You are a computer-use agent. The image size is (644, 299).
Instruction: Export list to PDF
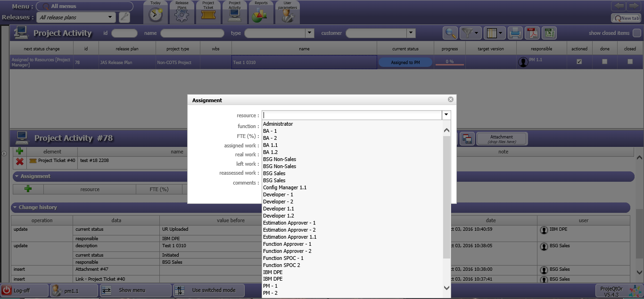[x=532, y=33]
